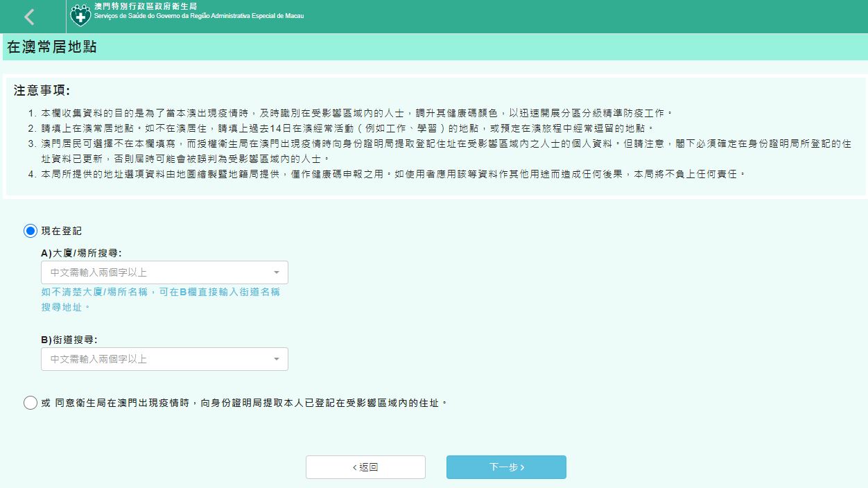
Task: Click the Portuguese Serviços de Saúde subtitle
Action: (x=198, y=16)
